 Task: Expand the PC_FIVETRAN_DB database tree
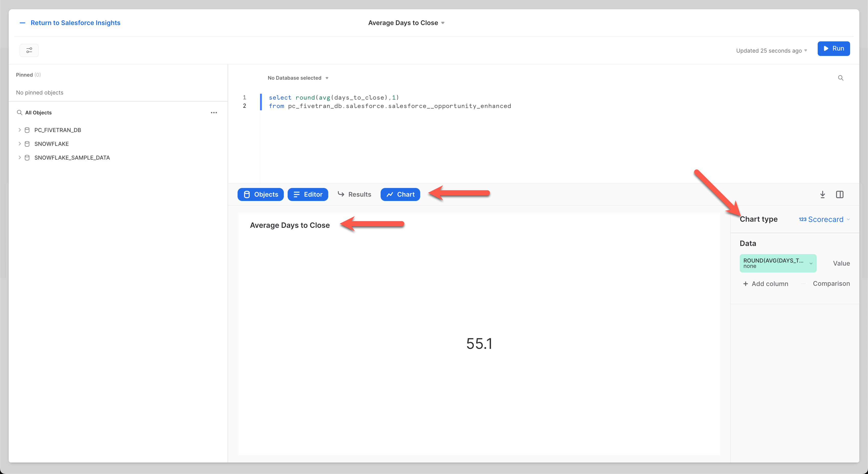click(20, 130)
